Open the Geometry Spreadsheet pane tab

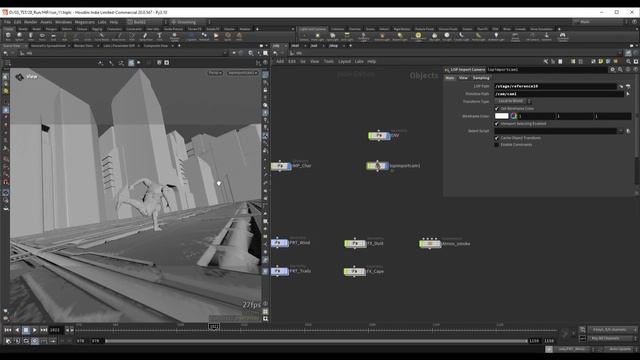pos(49,46)
